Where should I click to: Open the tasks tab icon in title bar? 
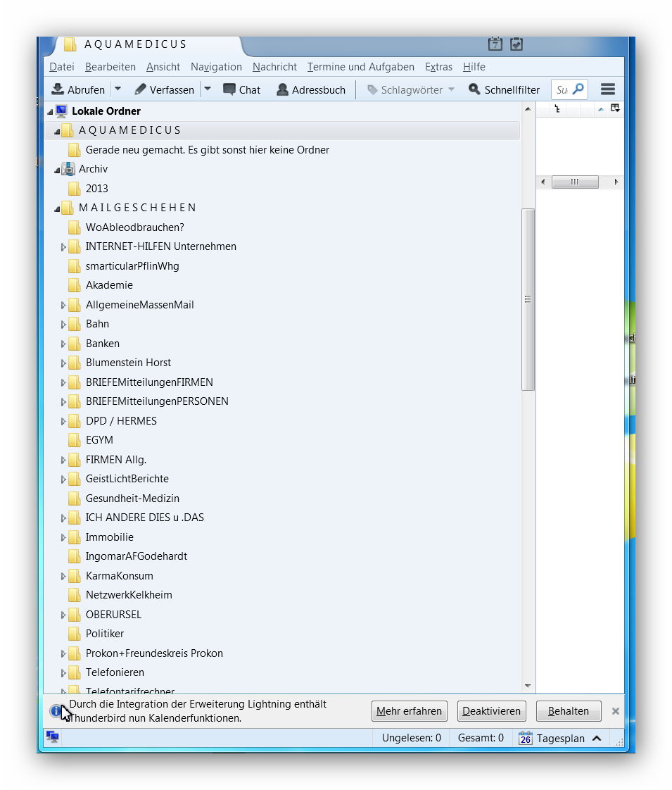[x=516, y=44]
